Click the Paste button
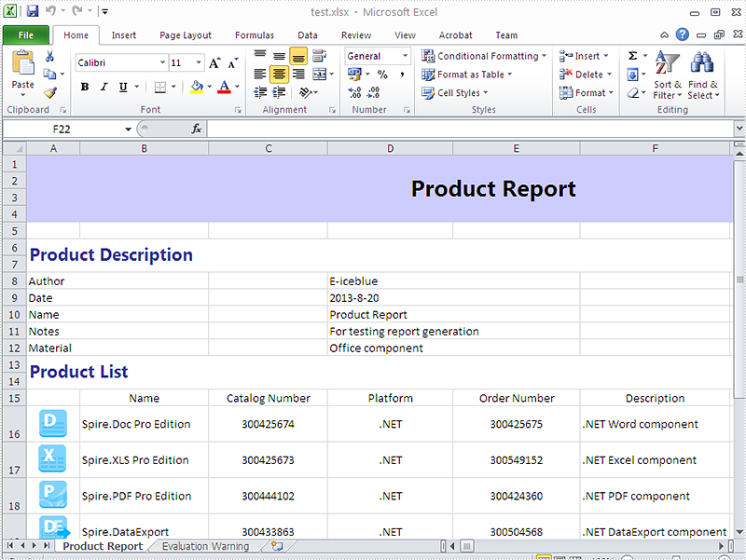 click(22, 74)
